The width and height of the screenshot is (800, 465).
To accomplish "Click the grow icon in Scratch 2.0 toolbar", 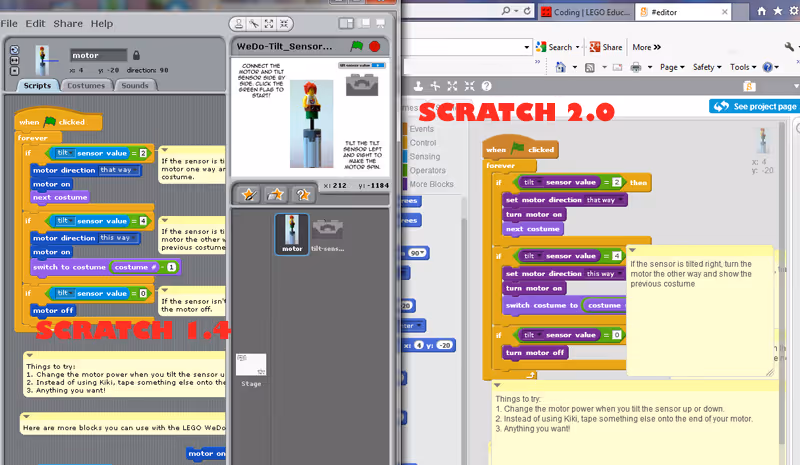I will 452,86.
